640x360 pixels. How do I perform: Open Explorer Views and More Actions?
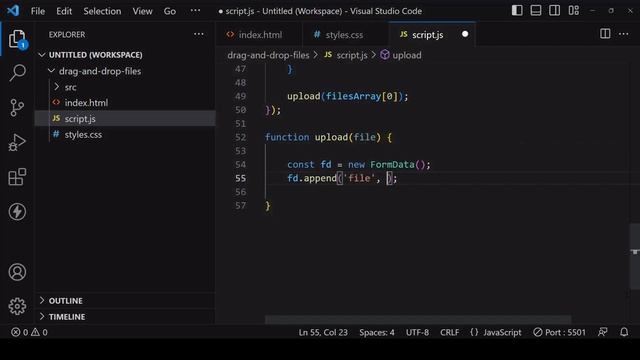[x=199, y=34]
